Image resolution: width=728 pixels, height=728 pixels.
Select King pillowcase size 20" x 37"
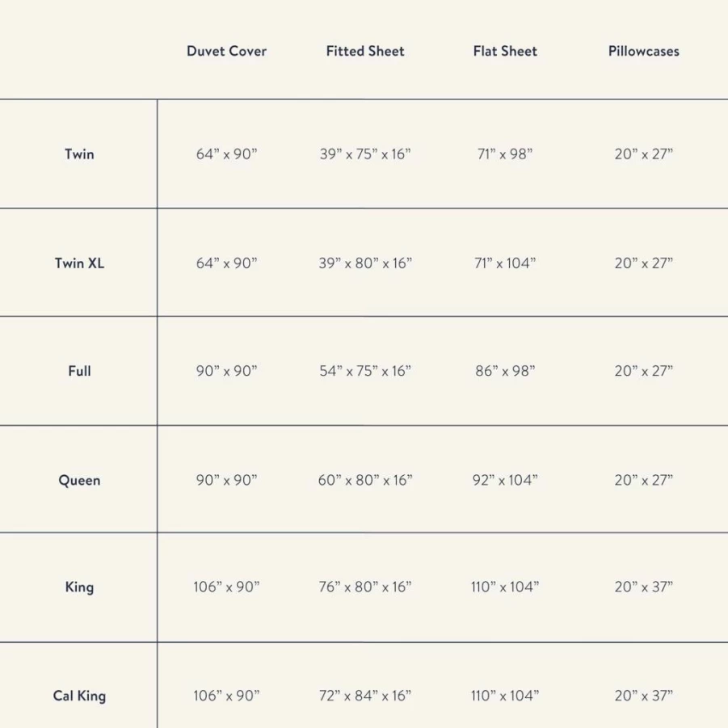coord(643,587)
